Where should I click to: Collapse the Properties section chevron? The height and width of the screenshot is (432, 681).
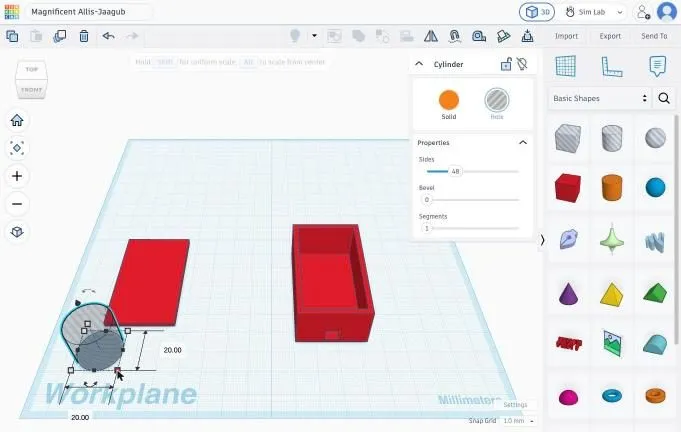tap(523, 142)
